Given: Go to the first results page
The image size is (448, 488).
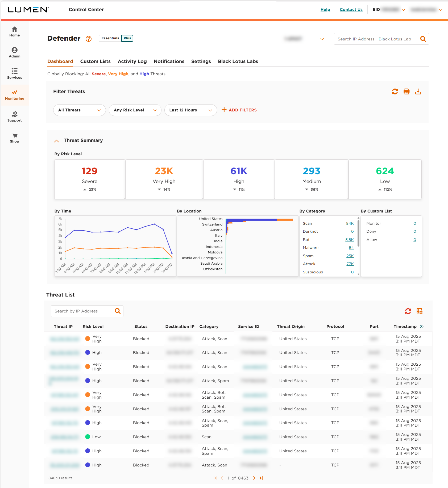Looking at the screenshot, I should 215,478.
